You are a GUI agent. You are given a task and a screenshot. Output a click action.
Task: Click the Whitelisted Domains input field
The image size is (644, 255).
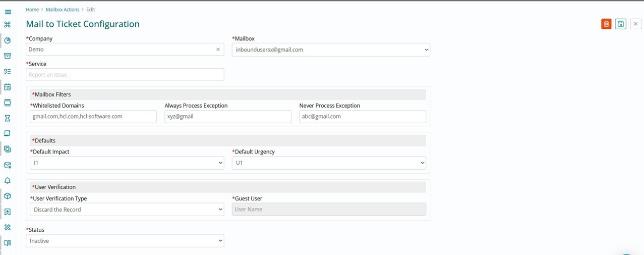tap(93, 117)
